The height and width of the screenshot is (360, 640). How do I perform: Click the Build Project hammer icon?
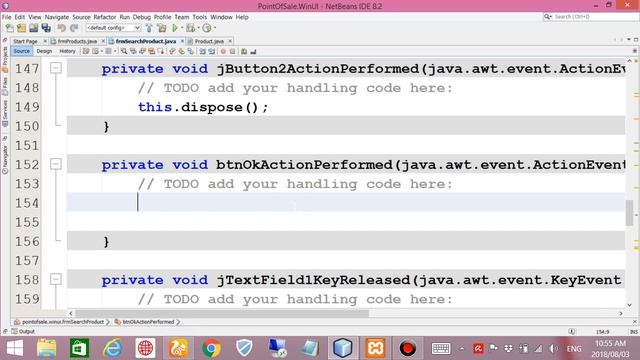[149, 28]
